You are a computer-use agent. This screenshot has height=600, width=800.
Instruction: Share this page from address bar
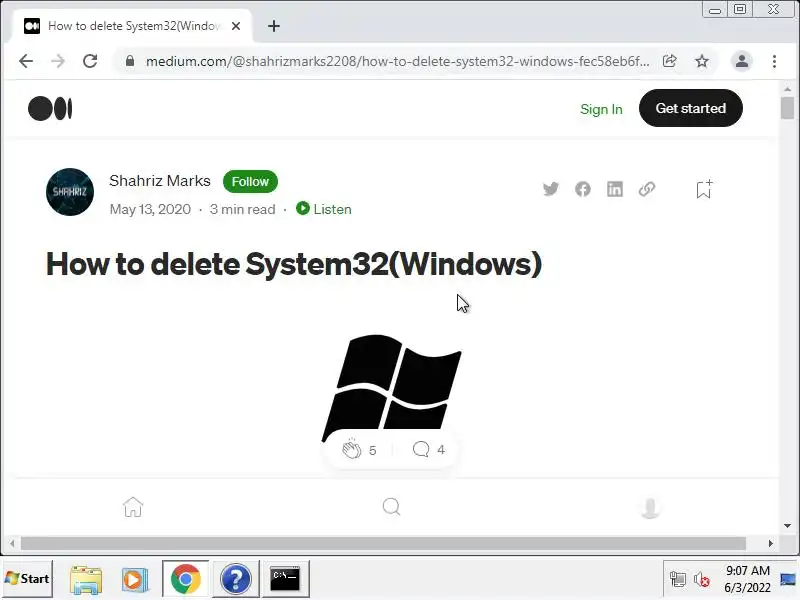point(669,61)
